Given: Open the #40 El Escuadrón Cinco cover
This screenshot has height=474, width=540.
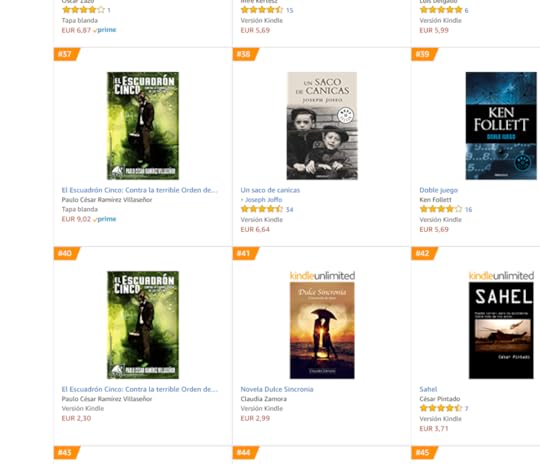Looking at the screenshot, I should [143, 325].
